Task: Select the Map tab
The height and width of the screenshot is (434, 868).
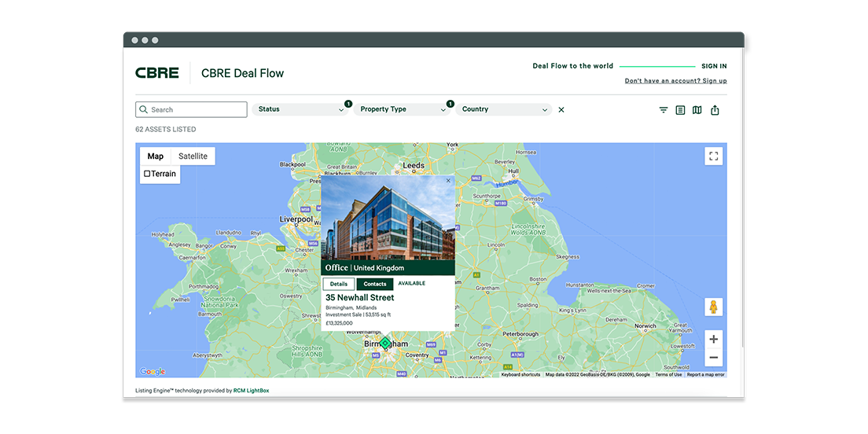Action: pyautogui.click(x=156, y=156)
